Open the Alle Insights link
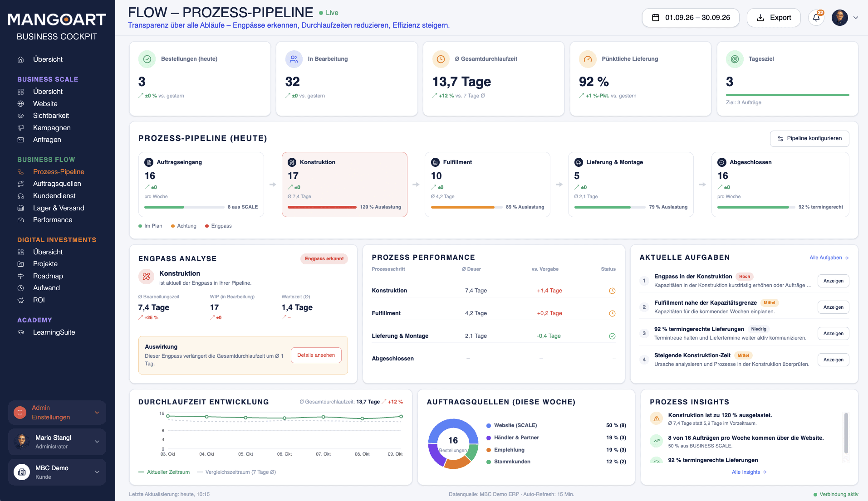Viewport: 868px width, 501px height. pyautogui.click(x=749, y=472)
